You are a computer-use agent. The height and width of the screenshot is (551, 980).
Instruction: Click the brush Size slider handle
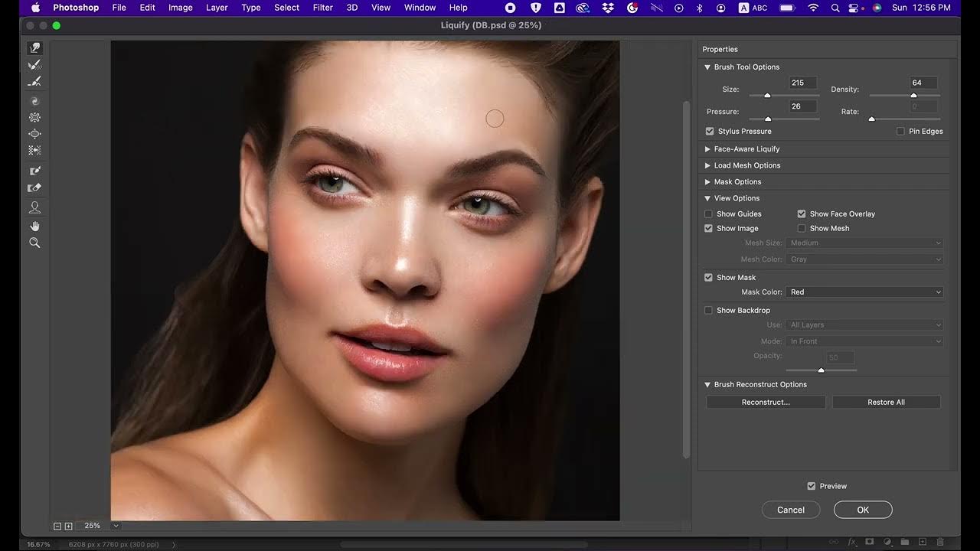pyautogui.click(x=767, y=96)
